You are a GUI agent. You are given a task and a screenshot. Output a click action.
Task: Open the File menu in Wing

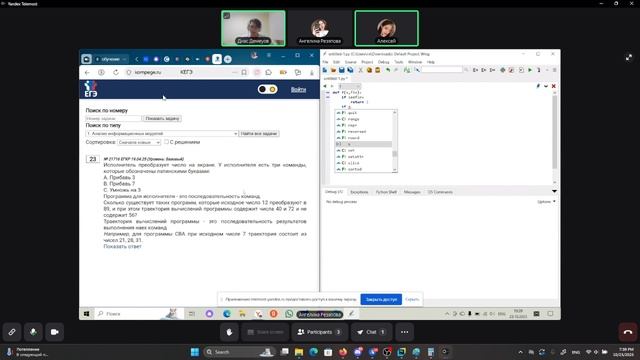pyautogui.click(x=325, y=62)
